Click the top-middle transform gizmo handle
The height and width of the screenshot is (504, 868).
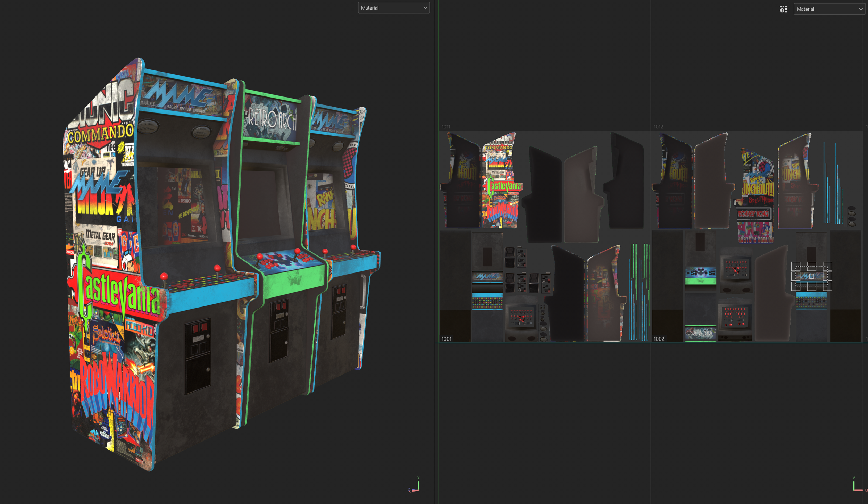811,266
